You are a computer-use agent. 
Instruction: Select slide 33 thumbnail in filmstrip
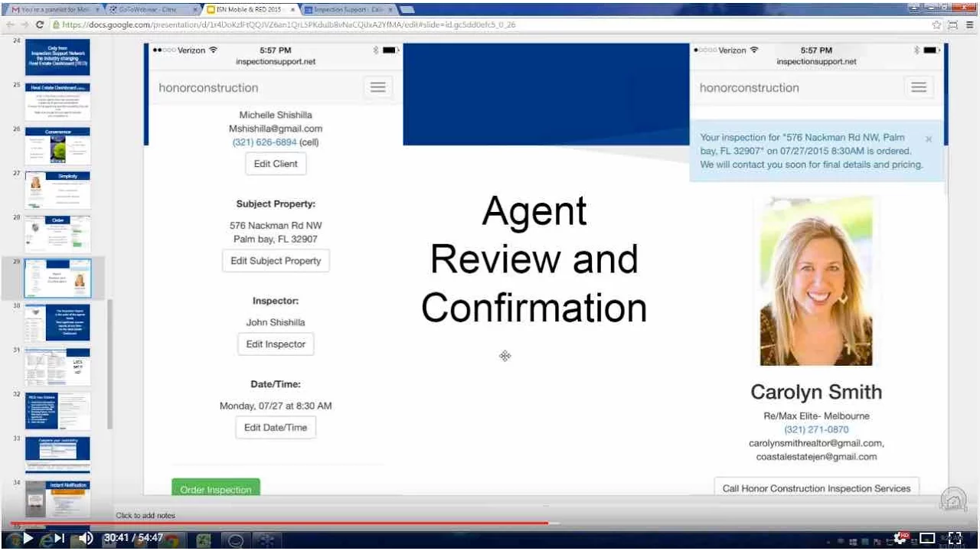point(57,455)
